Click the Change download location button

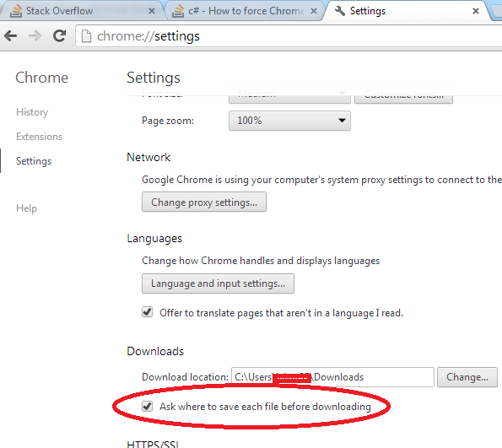point(467,377)
